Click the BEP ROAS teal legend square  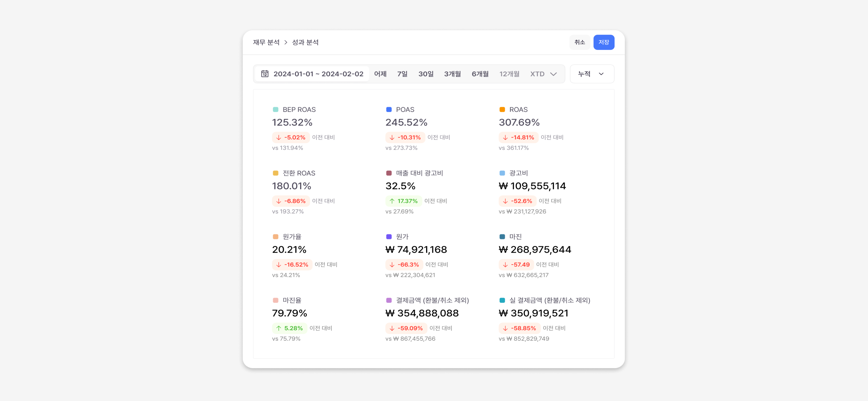[x=275, y=109]
